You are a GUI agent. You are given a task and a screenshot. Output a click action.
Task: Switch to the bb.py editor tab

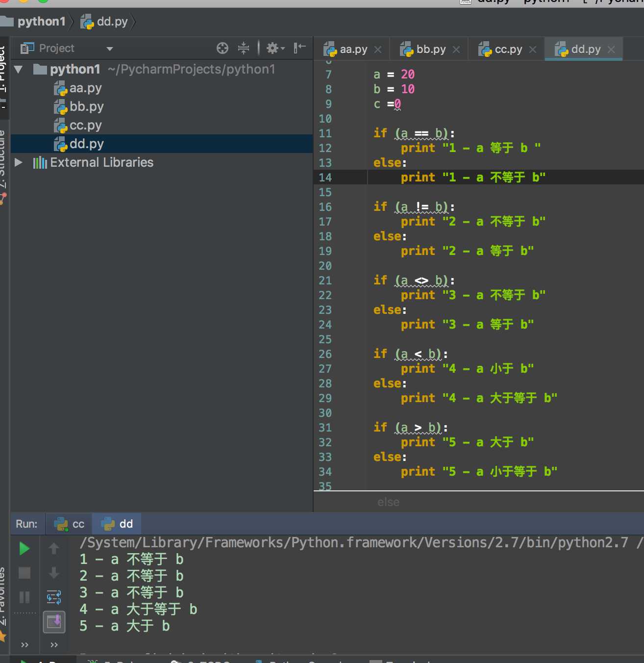click(430, 49)
